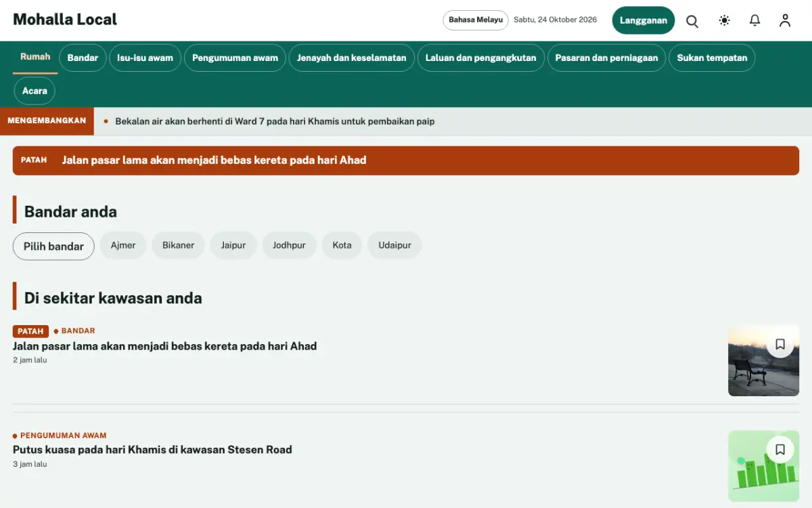
Task: Click the Di sekitar kawasan anda heading
Action: click(113, 298)
